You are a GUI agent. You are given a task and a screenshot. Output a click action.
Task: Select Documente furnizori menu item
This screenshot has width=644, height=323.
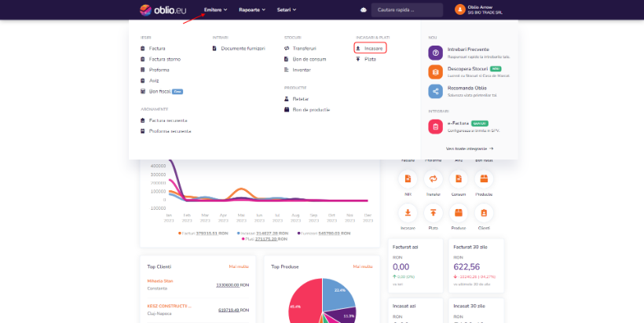point(243,49)
